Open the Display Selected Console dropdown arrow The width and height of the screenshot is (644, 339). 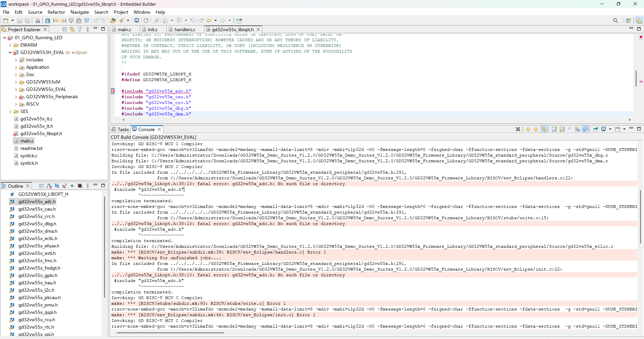(x=610, y=129)
